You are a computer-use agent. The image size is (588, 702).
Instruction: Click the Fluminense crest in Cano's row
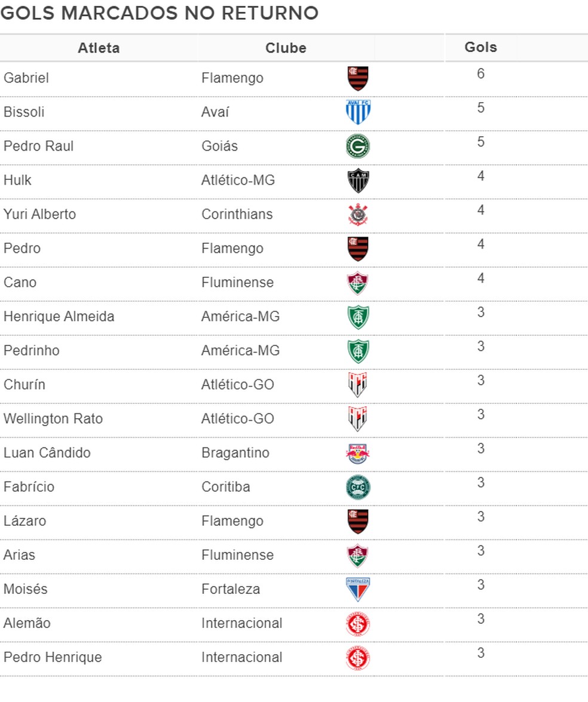coord(358,283)
